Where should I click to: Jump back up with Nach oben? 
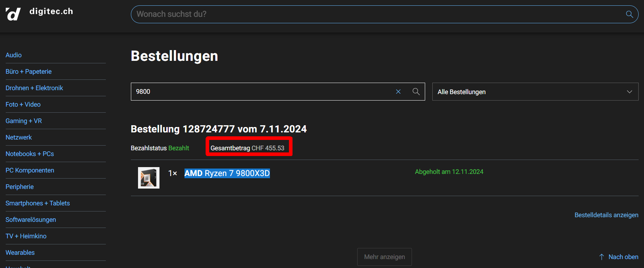(619, 257)
